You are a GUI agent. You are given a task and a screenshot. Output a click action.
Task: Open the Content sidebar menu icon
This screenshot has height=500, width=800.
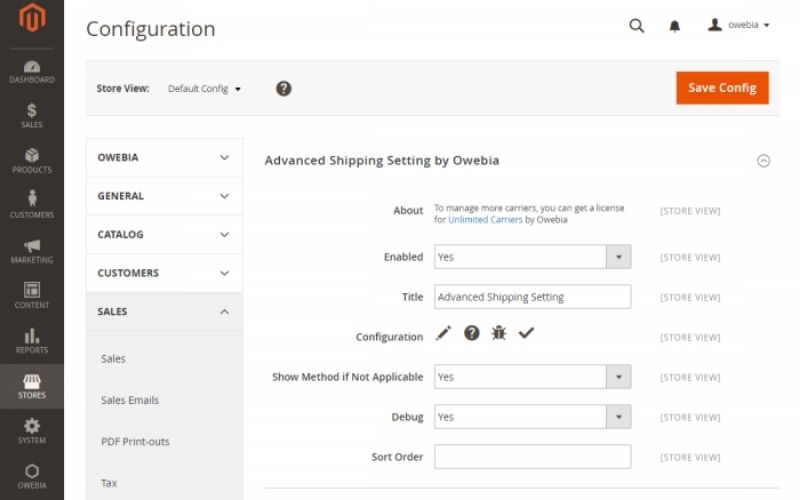pos(32,289)
